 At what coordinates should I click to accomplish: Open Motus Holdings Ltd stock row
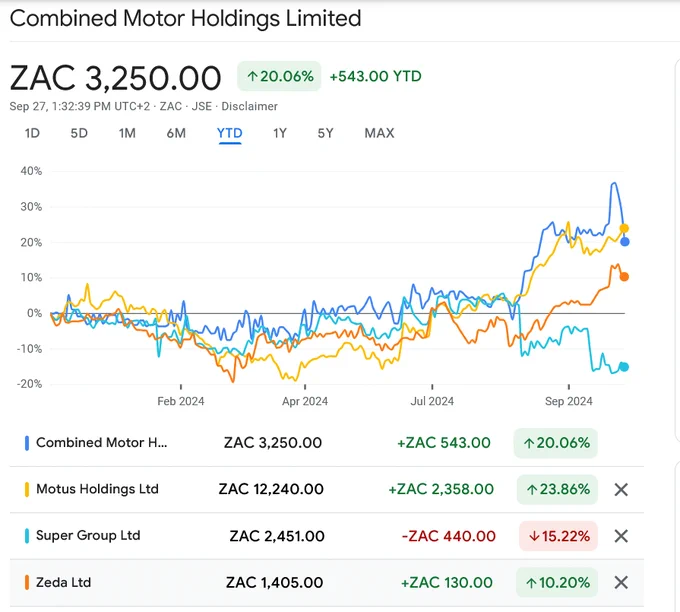pos(327,490)
